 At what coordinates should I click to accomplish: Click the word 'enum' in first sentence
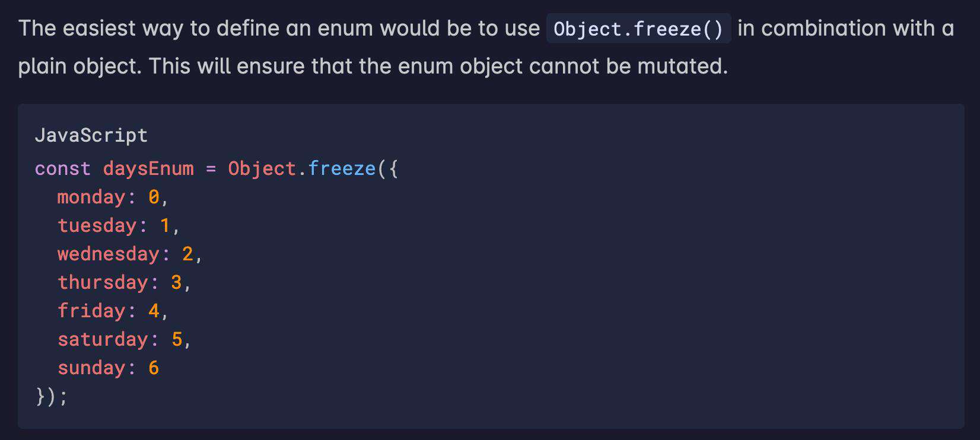pyautogui.click(x=346, y=28)
